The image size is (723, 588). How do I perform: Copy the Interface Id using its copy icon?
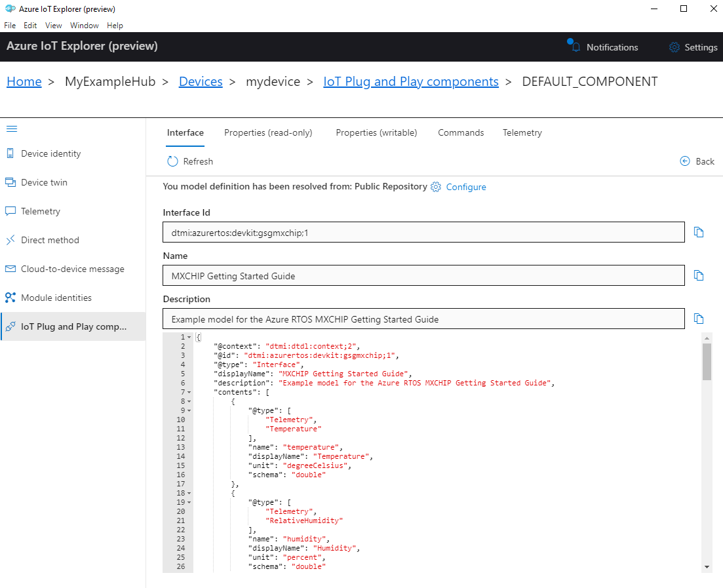699,232
